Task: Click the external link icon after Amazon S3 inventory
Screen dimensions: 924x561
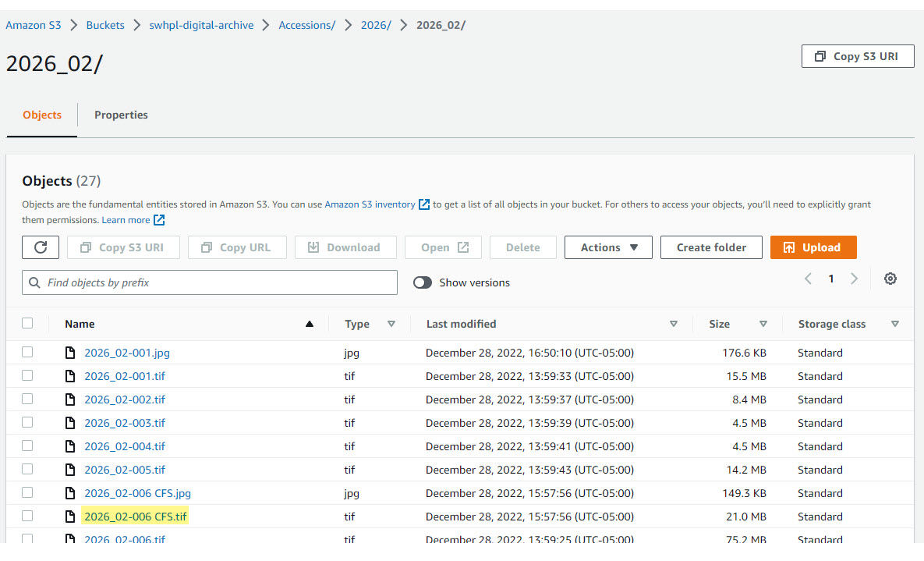Action: tap(423, 204)
